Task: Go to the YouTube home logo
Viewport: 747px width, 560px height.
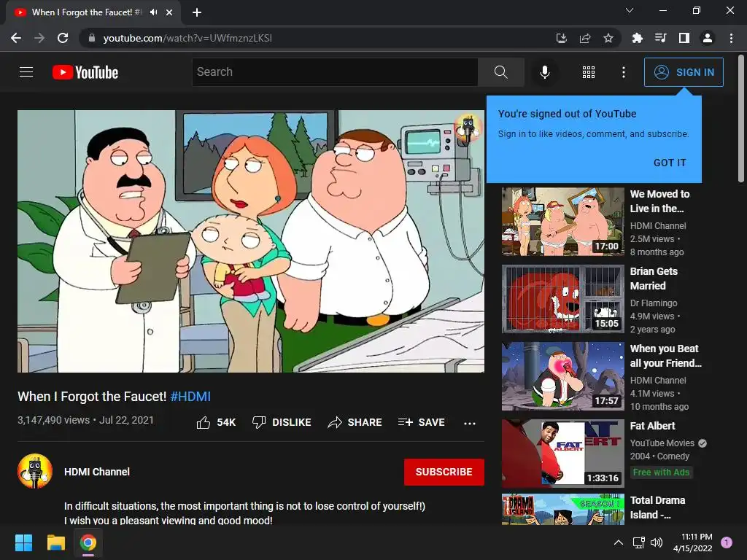Action: coord(85,72)
